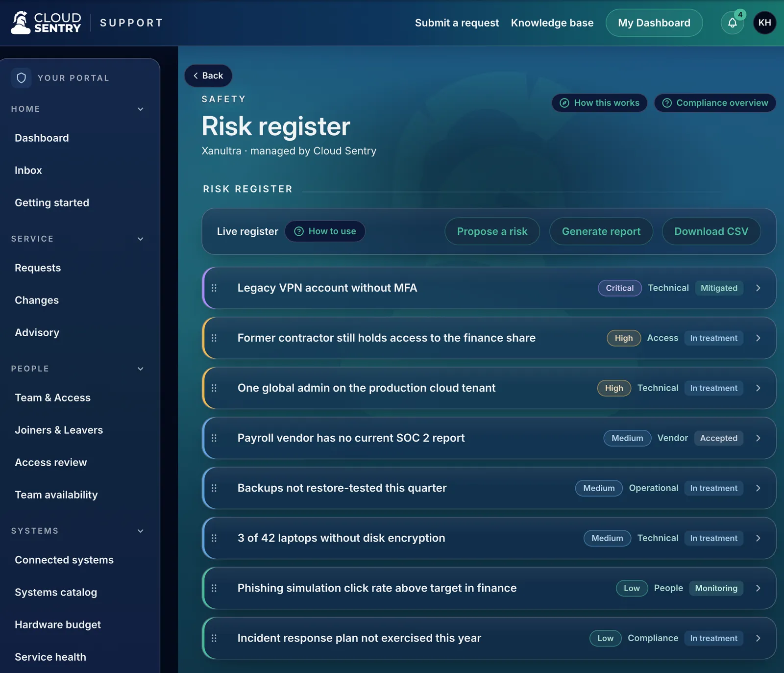Open arrow on Phishing simulation row
This screenshot has height=673, width=784.
pyautogui.click(x=758, y=588)
